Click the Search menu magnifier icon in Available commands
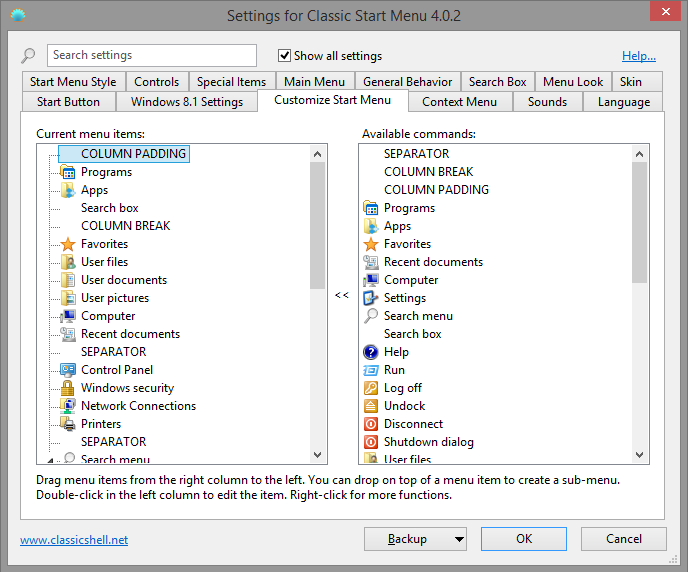688x572 pixels. pyautogui.click(x=371, y=316)
